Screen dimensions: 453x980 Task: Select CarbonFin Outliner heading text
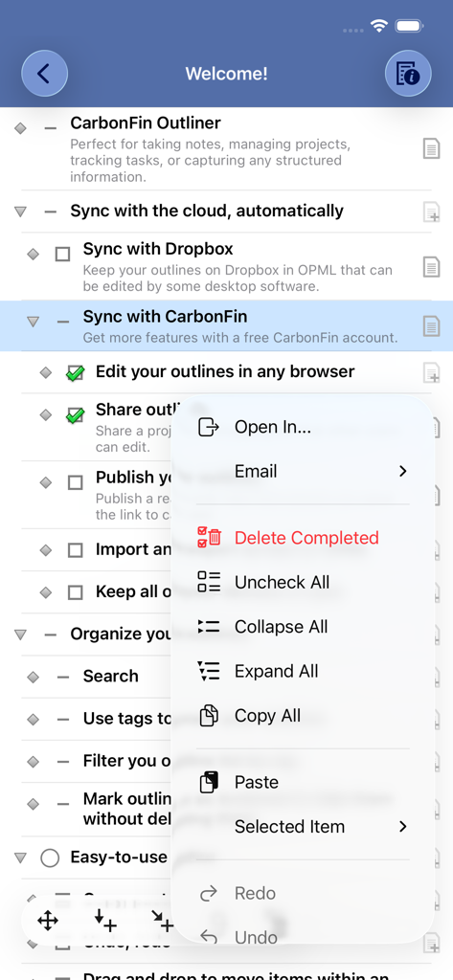[x=146, y=122]
